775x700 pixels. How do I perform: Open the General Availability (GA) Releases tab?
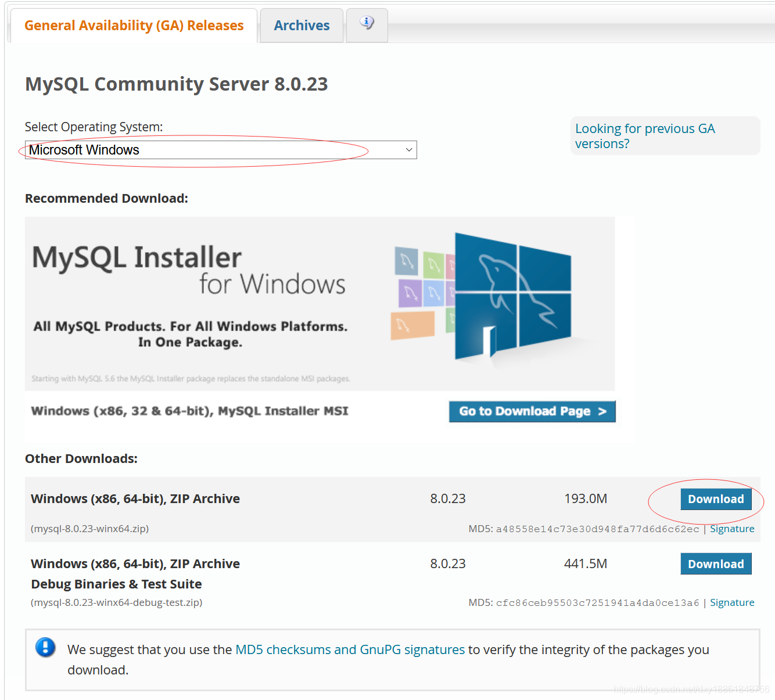pos(134,26)
